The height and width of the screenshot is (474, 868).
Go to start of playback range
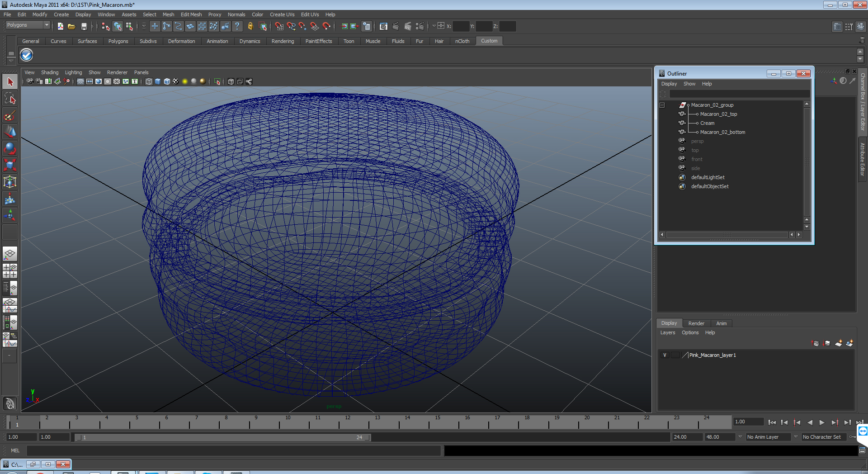(x=772, y=422)
